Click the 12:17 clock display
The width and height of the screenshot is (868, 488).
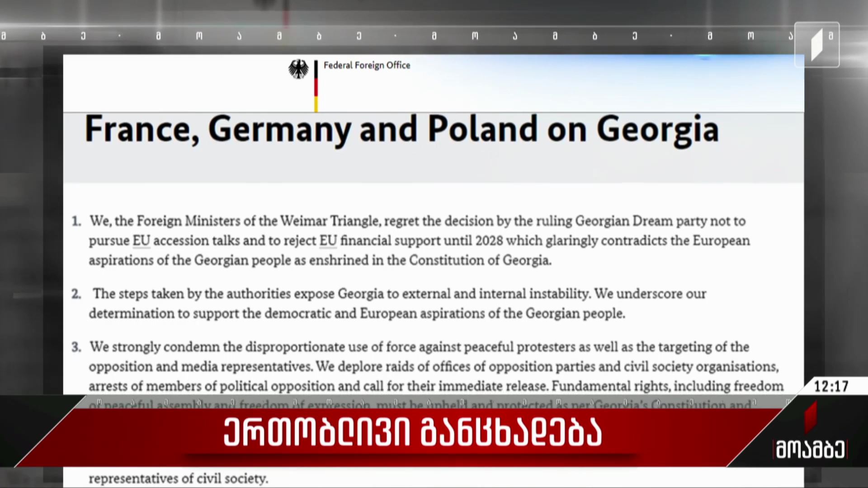(x=831, y=386)
